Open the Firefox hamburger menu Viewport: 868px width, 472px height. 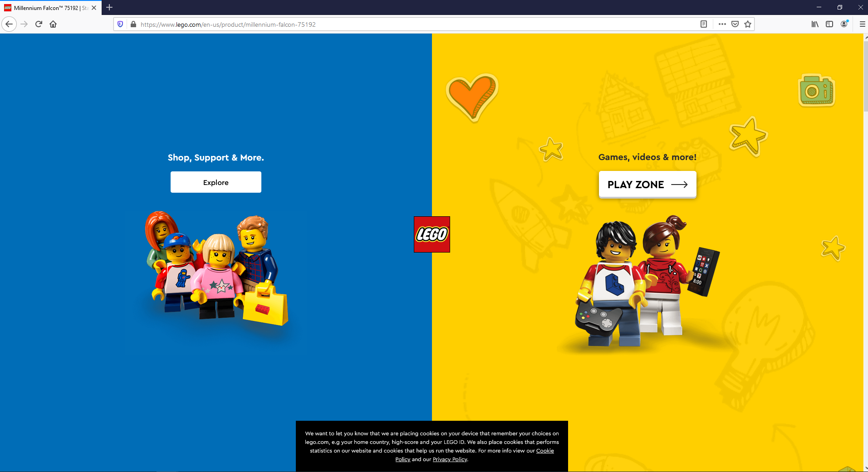[862, 24]
